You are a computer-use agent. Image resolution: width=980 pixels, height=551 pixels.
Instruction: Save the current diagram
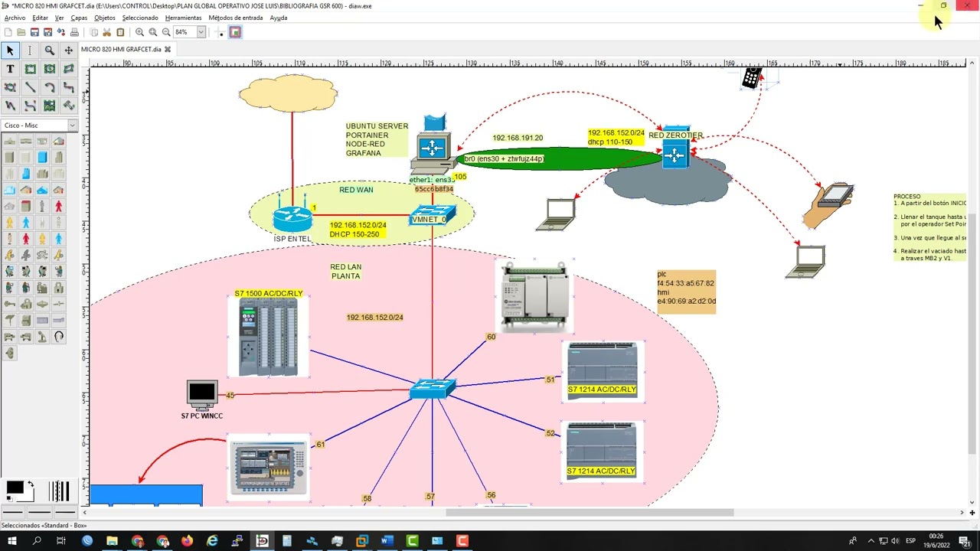click(x=34, y=32)
